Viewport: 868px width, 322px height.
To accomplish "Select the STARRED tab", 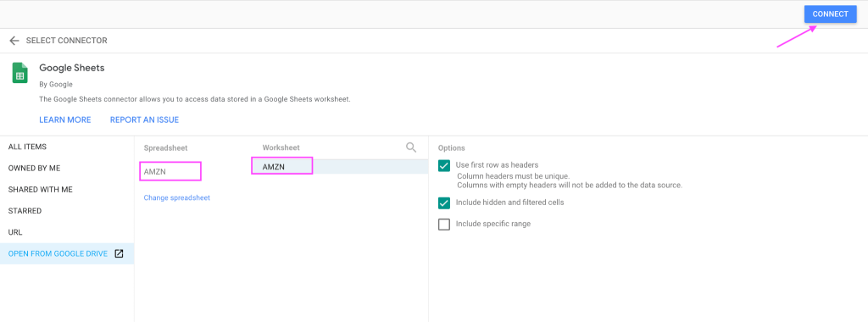I will pyautogui.click(x=25, y=211).
